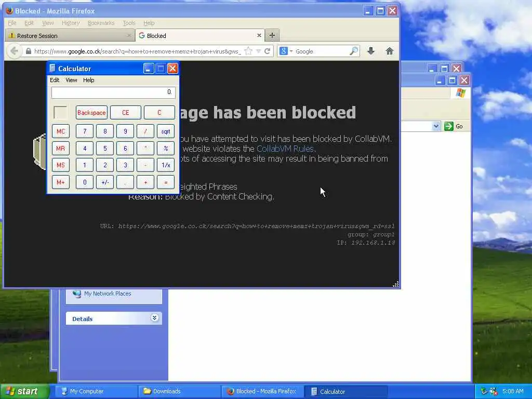Reload the blocked page in Firefox
The height and width of the screenshot is (399, 532).
[268, 51]
